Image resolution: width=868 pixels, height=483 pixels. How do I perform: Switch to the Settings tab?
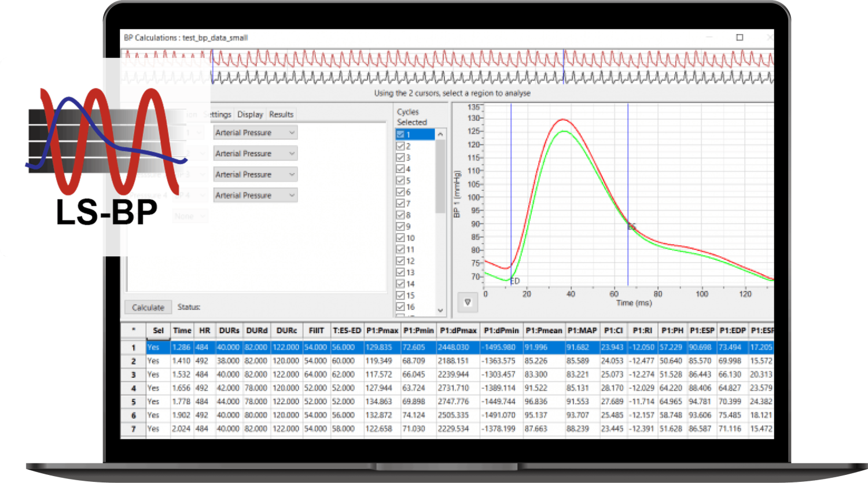click(218, 115)
